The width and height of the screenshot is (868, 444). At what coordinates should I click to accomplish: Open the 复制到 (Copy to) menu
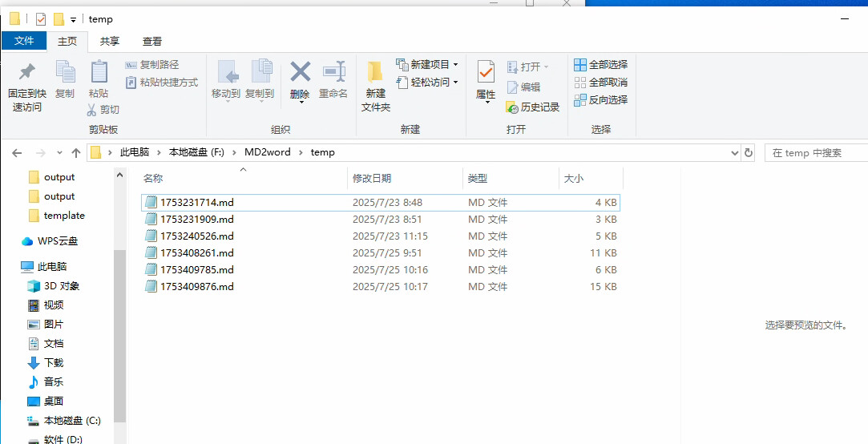(260, 81)
